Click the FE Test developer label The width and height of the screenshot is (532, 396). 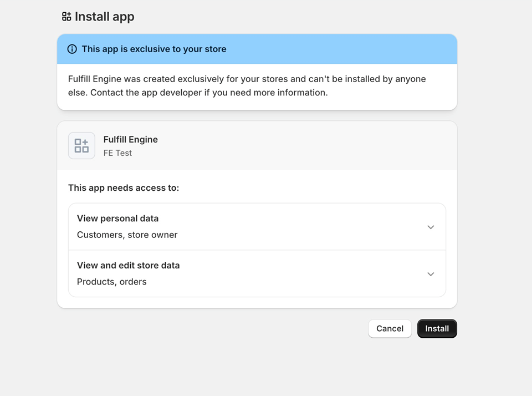pos(117,153)
